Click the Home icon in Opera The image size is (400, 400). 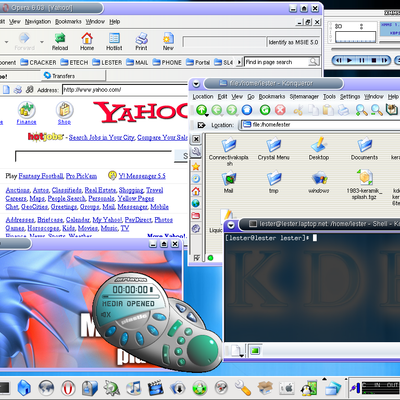point(87,42)
